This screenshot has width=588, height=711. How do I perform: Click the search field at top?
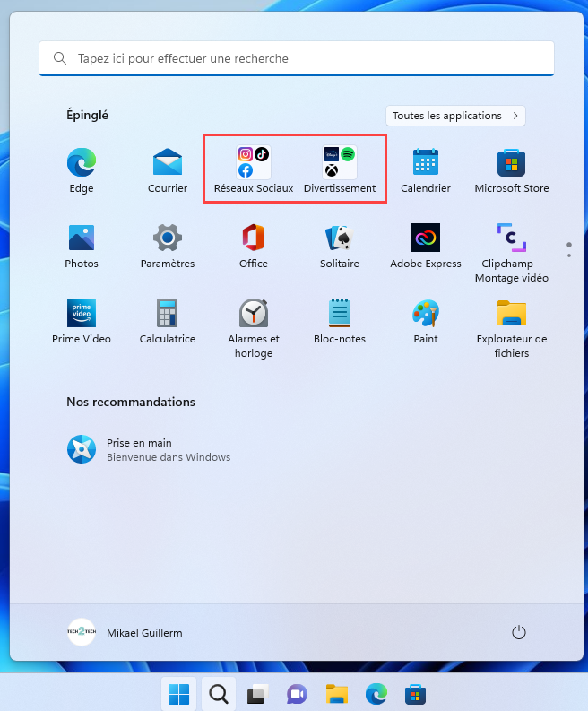tap(296, 59)
